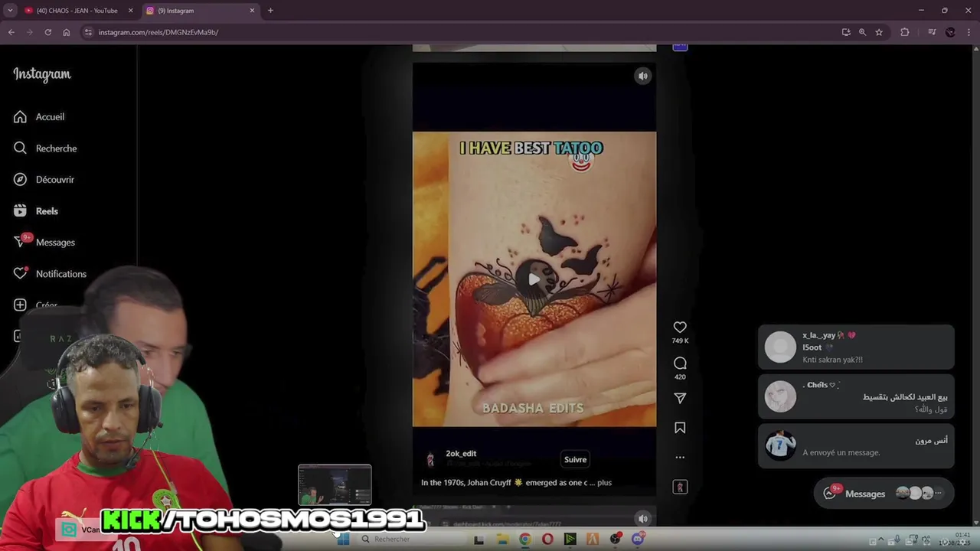Open Recherche search in sidebar
This screenshot has width=980, height=551.
coord(45,148)
